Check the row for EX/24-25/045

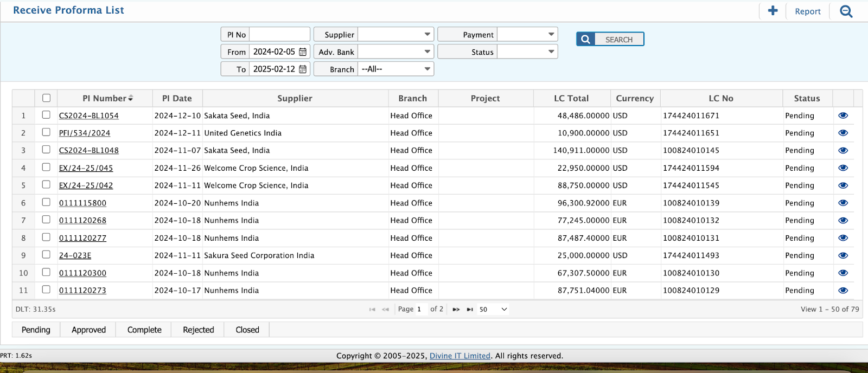tap(46, 168)
